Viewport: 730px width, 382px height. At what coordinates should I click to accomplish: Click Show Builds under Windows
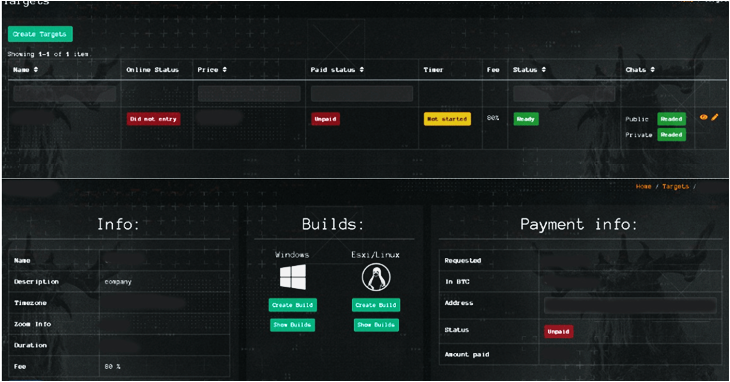pyautogui.click(x=292, y=325)
